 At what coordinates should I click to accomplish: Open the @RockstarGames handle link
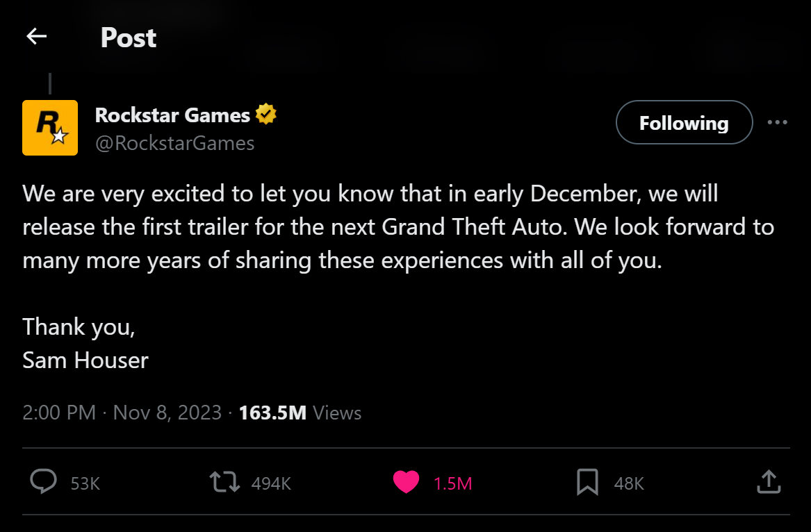coord(174,143)
